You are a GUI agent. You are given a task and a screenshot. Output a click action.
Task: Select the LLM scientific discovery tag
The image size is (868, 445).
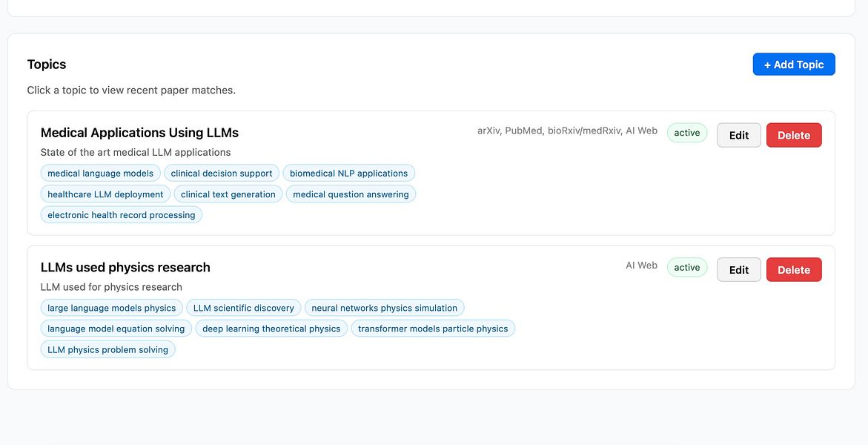pyautogui.click(x=244, y=308)
